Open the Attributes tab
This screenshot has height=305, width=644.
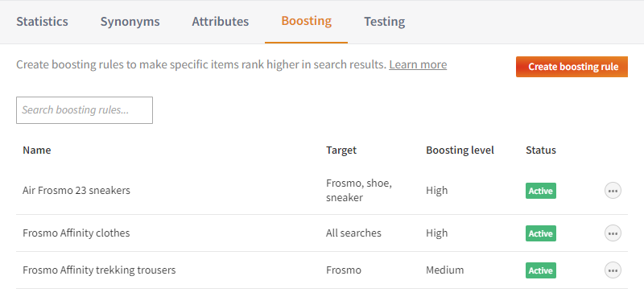(220, 22)
